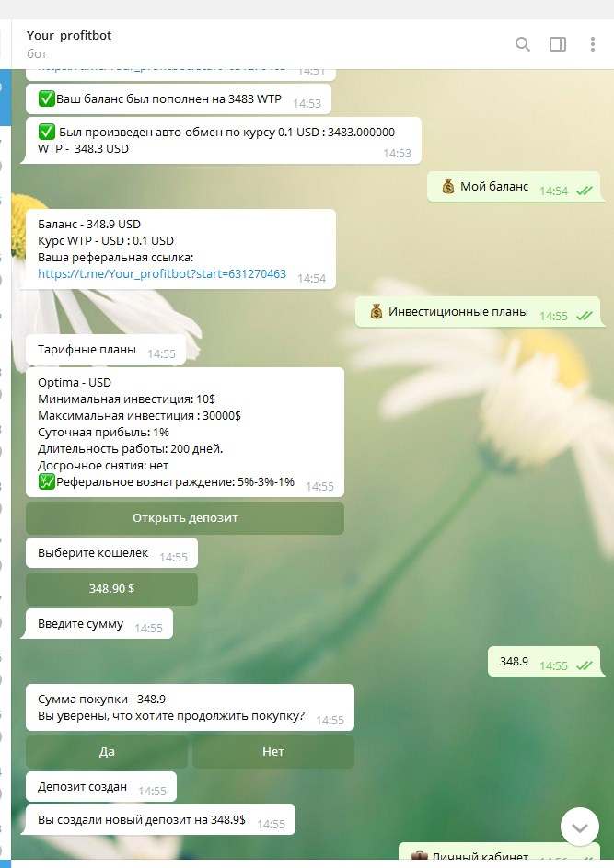Decline purchase with Нет button
The height and width of the screenshot is (868, 614).
(x=273, y=751)
